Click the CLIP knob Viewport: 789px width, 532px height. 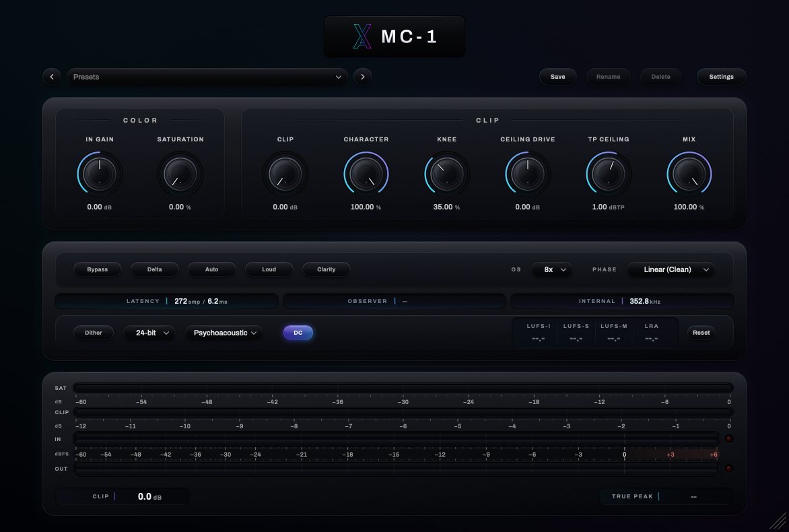pyautogui.click(x=285, y=174)
